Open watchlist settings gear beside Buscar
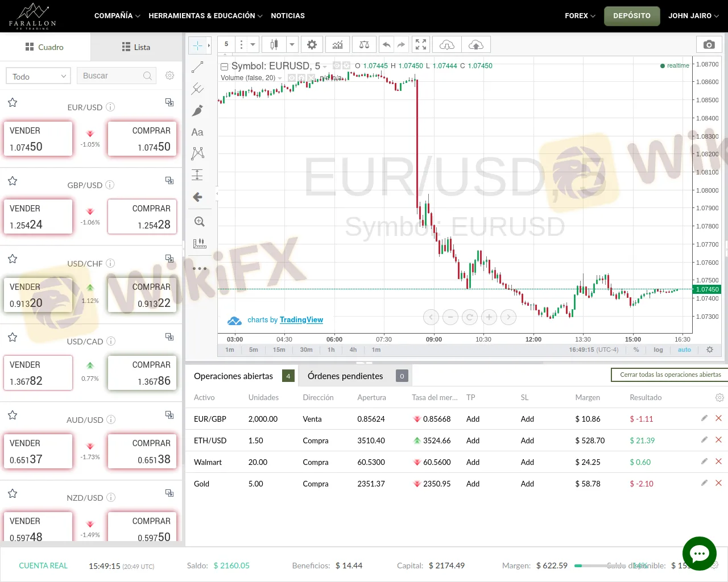The height and width of the screenshot is (582, 728). pos(169,76)
